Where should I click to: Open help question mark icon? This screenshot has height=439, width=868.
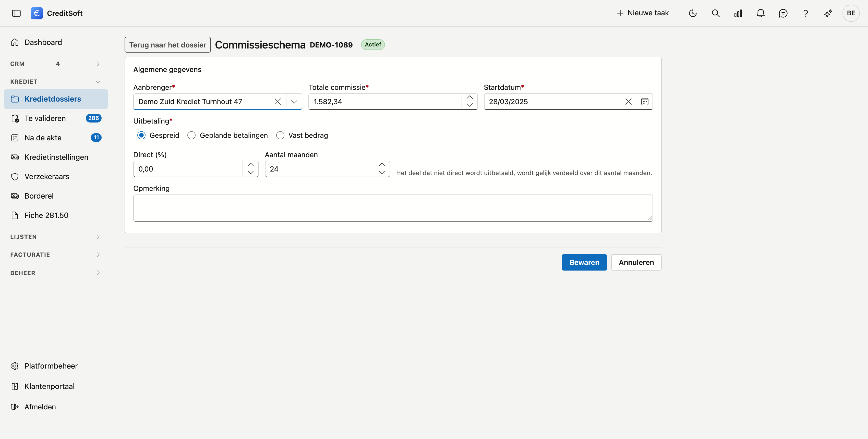(x=805, y=13)
